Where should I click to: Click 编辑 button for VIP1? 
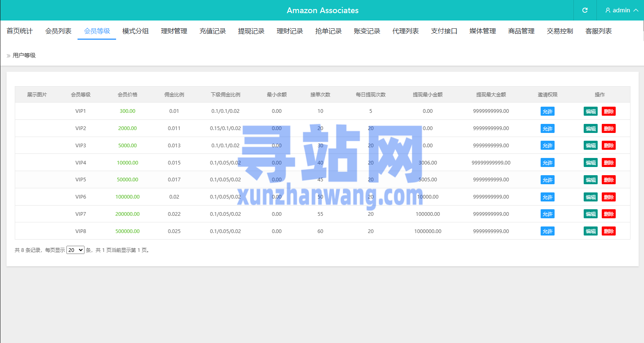pyautogui.click(x=591, y=111)
